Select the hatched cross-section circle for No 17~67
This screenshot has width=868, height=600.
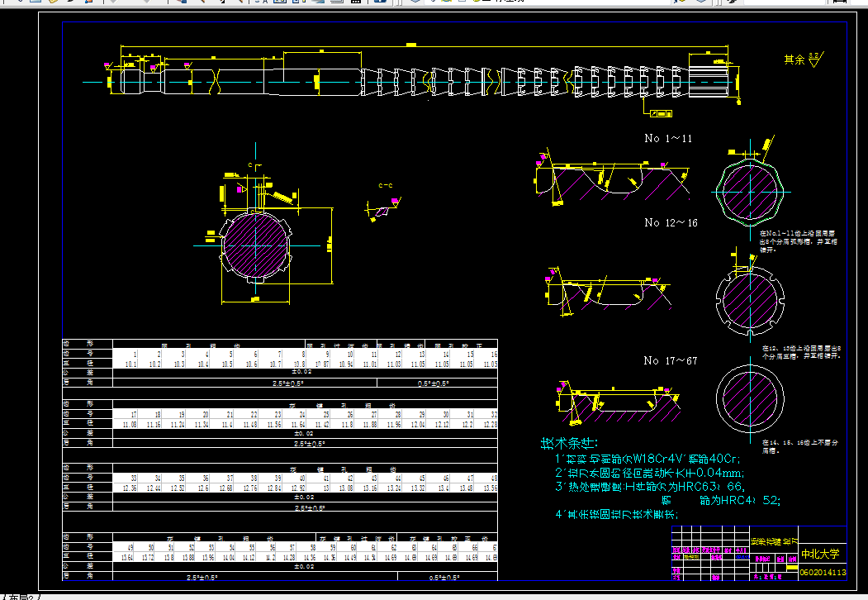pos(750,398)
